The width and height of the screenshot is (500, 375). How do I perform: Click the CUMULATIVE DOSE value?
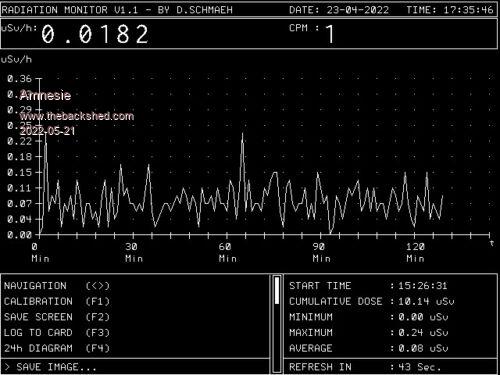(x=426, y=301)
